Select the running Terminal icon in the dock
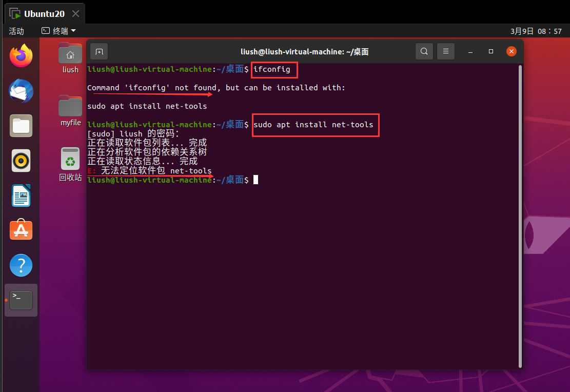Screen dimensions: 570x392 coord(21,300)
